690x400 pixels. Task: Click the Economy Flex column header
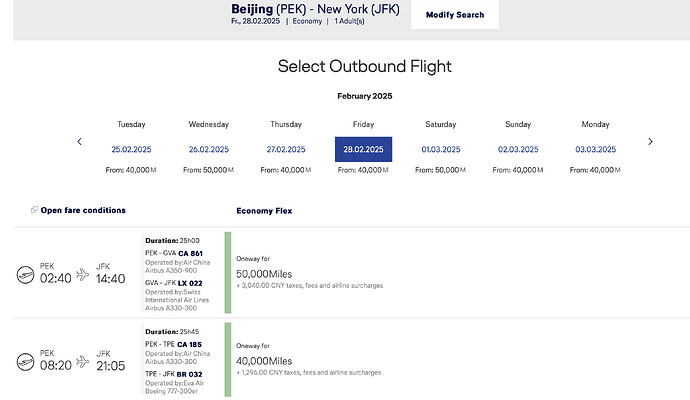(x=264, y=211)
